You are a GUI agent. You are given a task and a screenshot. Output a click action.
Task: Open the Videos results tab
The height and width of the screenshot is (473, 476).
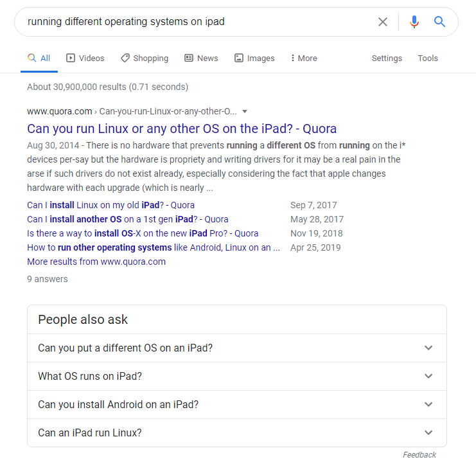tap(85, 58)
